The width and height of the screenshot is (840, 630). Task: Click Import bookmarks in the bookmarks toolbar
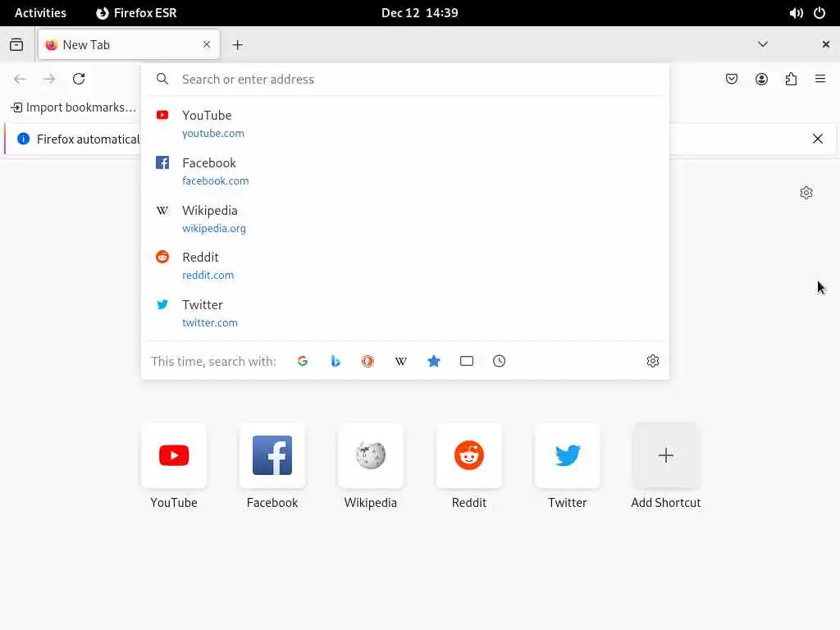pos(73,107)
